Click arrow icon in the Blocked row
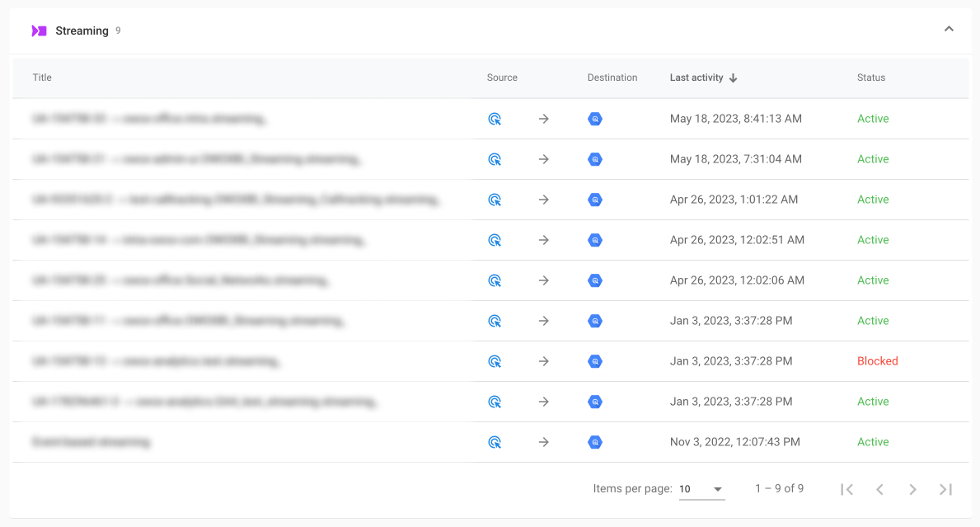Viewport: 980px width, 527px height. point(544,361)
